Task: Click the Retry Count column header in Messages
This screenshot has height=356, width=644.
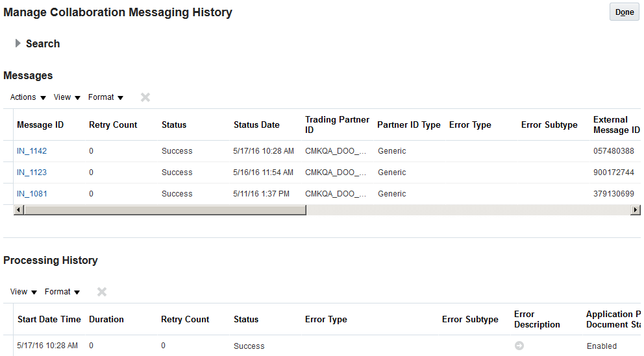Action: point(113,125)
